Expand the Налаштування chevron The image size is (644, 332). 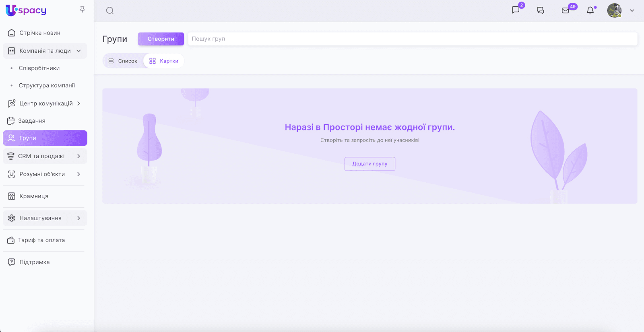click(x=79, y=218)
